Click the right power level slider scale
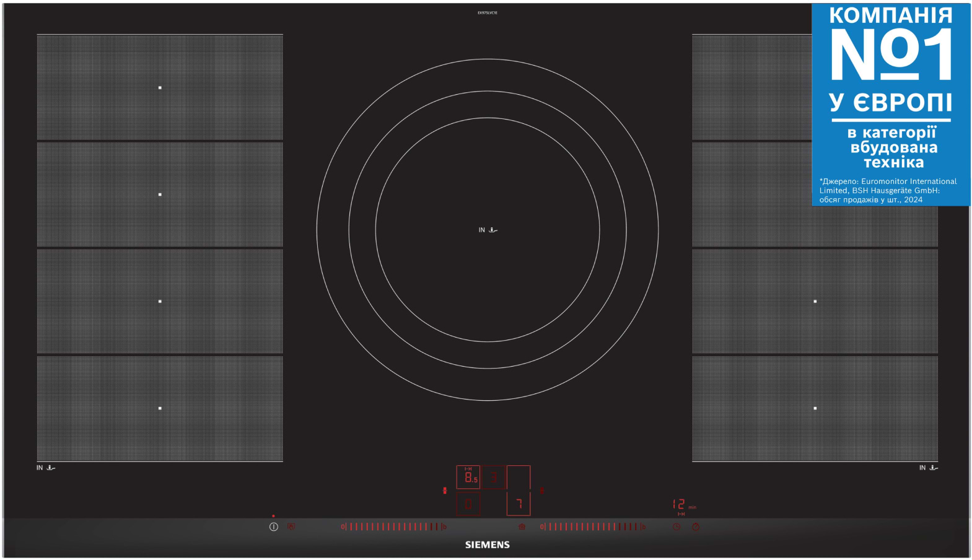 click(593, 527)
